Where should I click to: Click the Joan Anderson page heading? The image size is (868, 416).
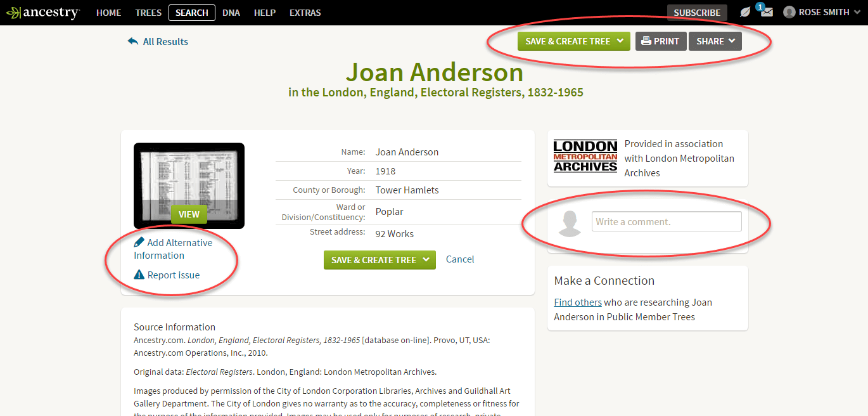[435, 72]
